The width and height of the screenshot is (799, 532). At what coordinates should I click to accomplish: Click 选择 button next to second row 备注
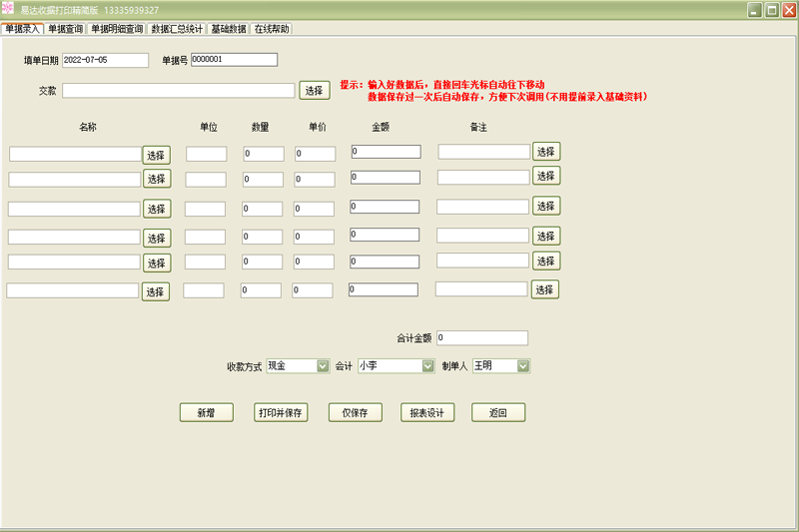pyautogui.click(x=546, y=176)
